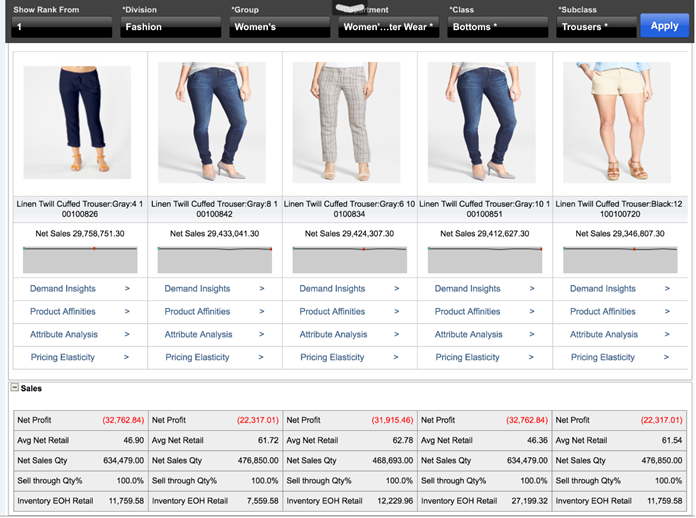Open the Group dropdown showing Women's

[x=280, y=27]
